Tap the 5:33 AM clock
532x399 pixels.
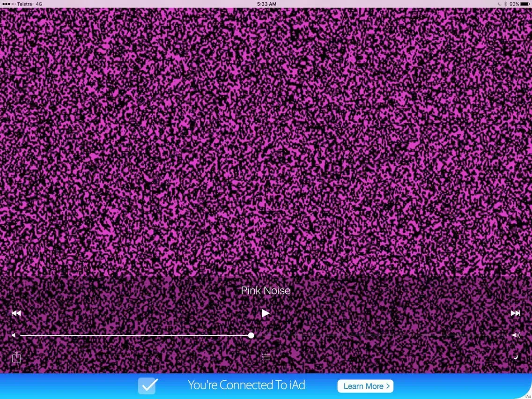[266, 4]
